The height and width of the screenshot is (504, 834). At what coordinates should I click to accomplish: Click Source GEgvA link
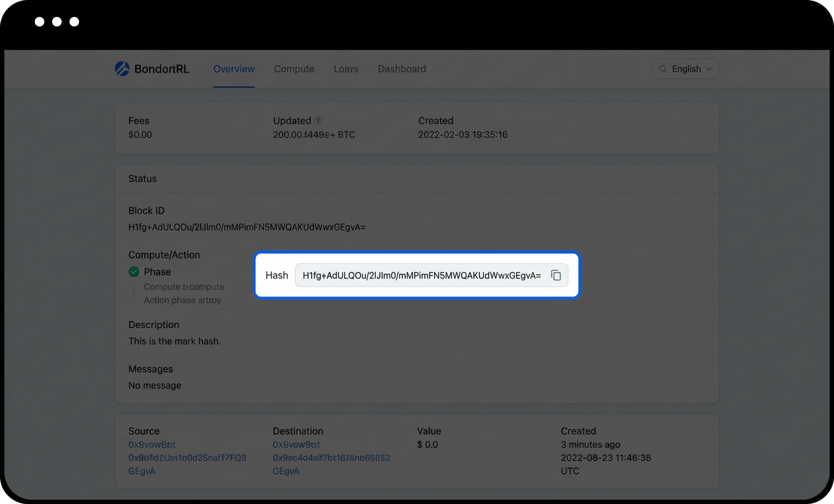pos(142,471)
